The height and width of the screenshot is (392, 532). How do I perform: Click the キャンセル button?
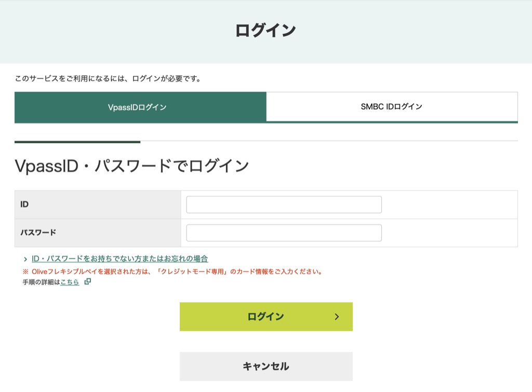[x=265, y=366]
